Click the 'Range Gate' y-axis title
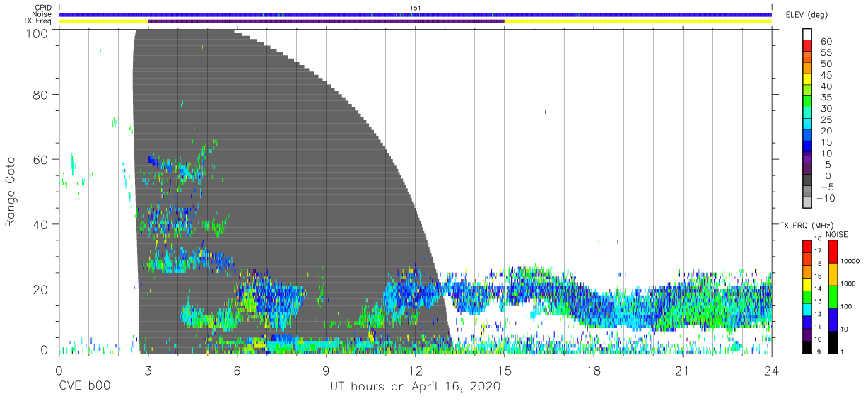Viewport: 868px width, 401px height. 11,192
